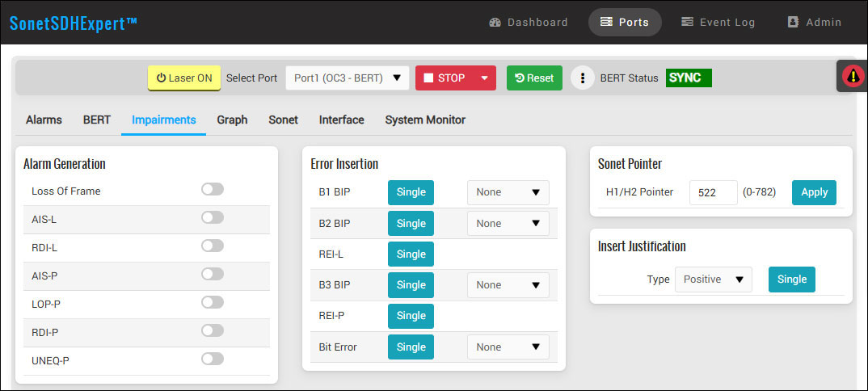Open the Sonet tab

[x=284, y=120]
